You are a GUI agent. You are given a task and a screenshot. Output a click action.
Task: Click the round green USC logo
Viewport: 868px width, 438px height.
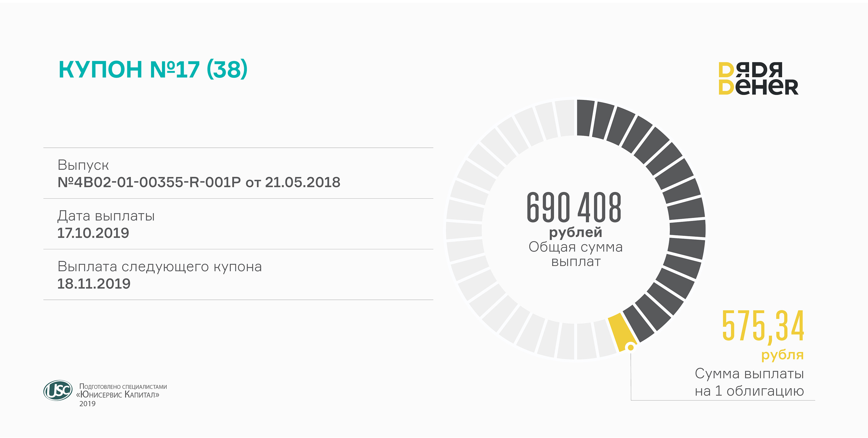58,390
